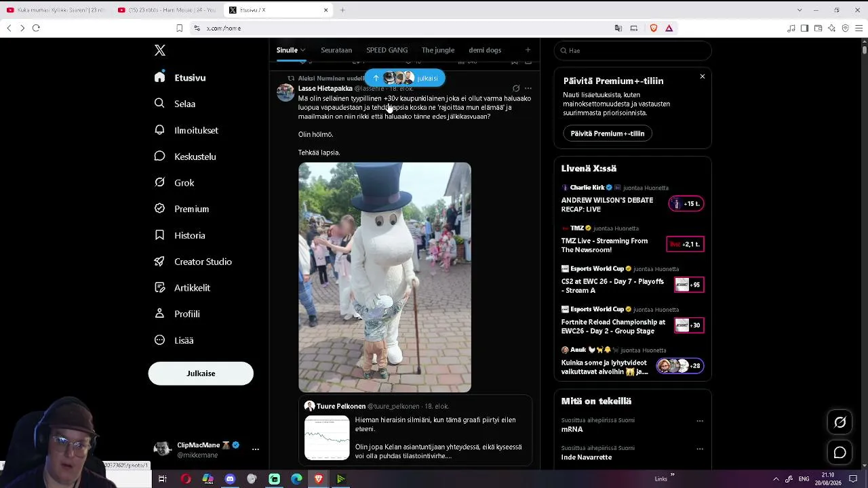Click the Brave Shields lion icon

(654, 28)
